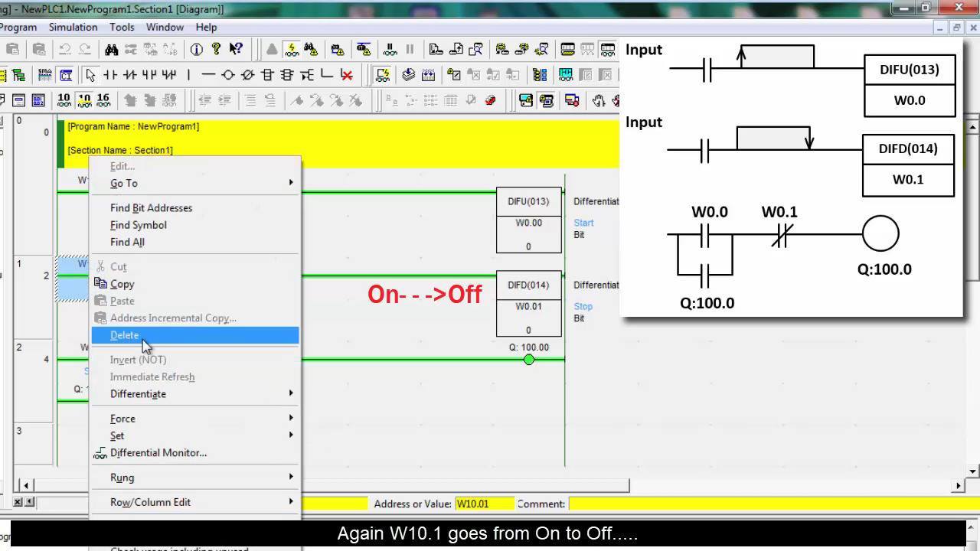Image resolution: width=980 pixels, height=551 pixels.
Task: Toggle the Work Online lightning icon
Action: pos(292,49)
